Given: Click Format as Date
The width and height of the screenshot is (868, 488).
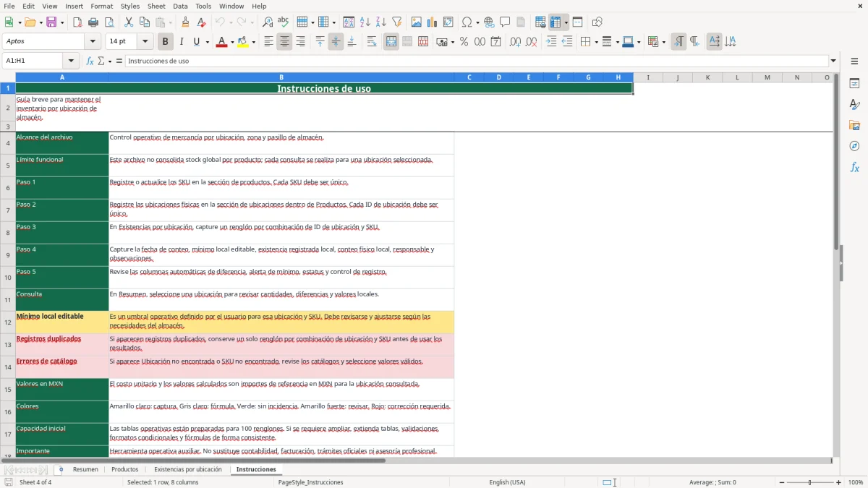Looking at the screenshot, I should [495, 42].
